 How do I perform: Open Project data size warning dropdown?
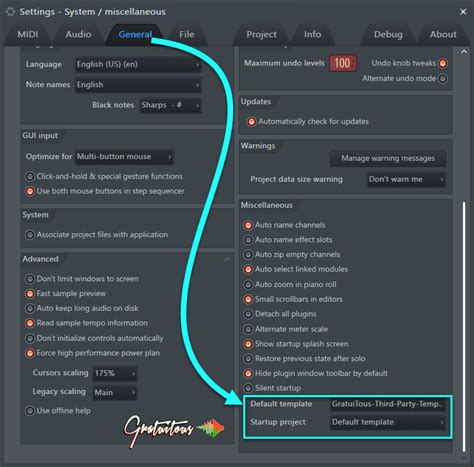406,179
